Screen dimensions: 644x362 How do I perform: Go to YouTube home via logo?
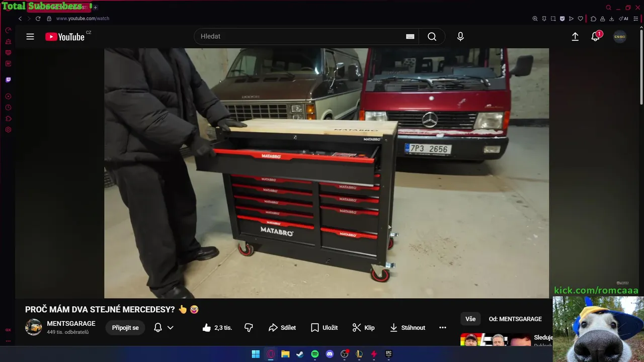click(65, 37)
